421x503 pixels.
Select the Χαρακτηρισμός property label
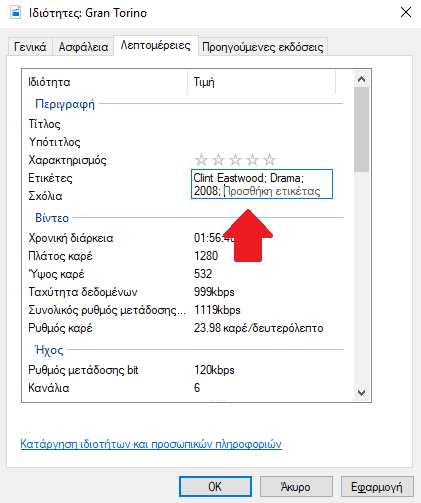[x=67, y=160]
